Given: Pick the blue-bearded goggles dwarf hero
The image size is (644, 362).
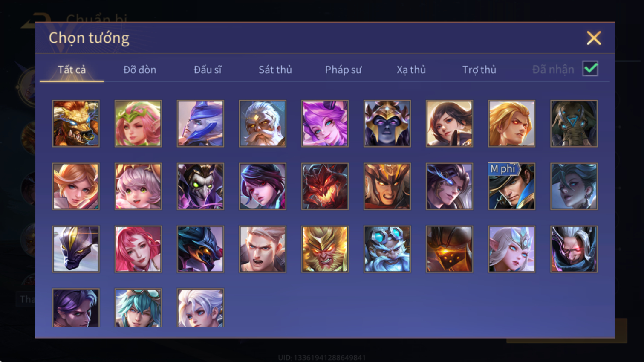Looking at the screenshot, I should tap(387, 249).
